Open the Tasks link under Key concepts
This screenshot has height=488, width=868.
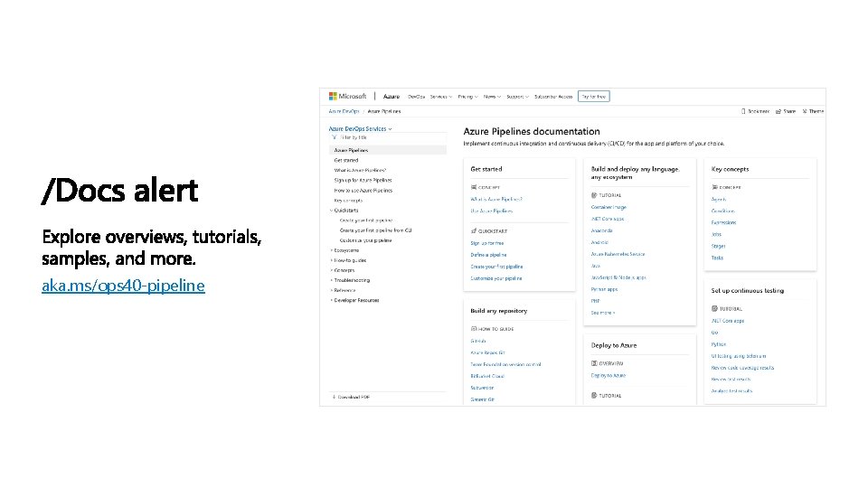click(x=717, y=258)
